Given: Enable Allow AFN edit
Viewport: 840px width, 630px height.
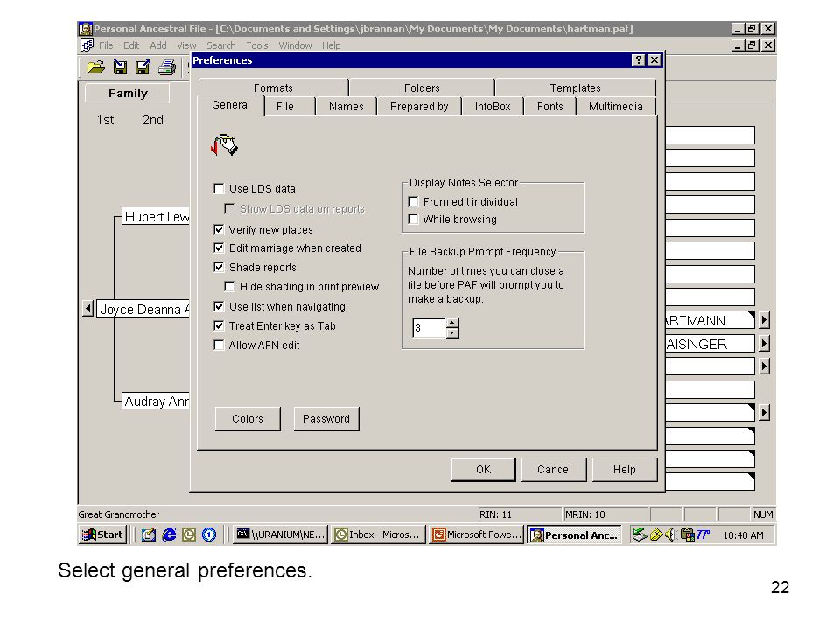Looking at the screenshot, I should click(219, 345).
